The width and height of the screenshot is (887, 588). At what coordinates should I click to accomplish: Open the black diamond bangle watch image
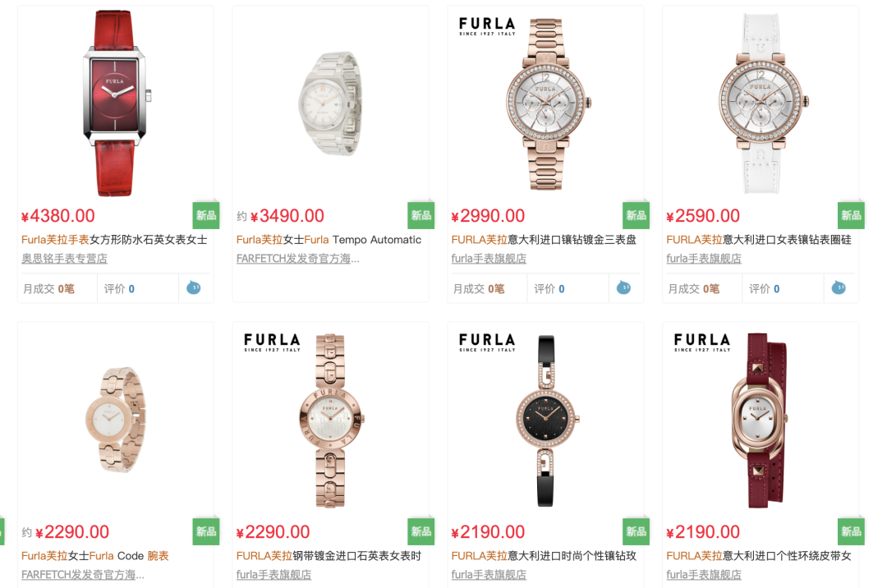545,420
